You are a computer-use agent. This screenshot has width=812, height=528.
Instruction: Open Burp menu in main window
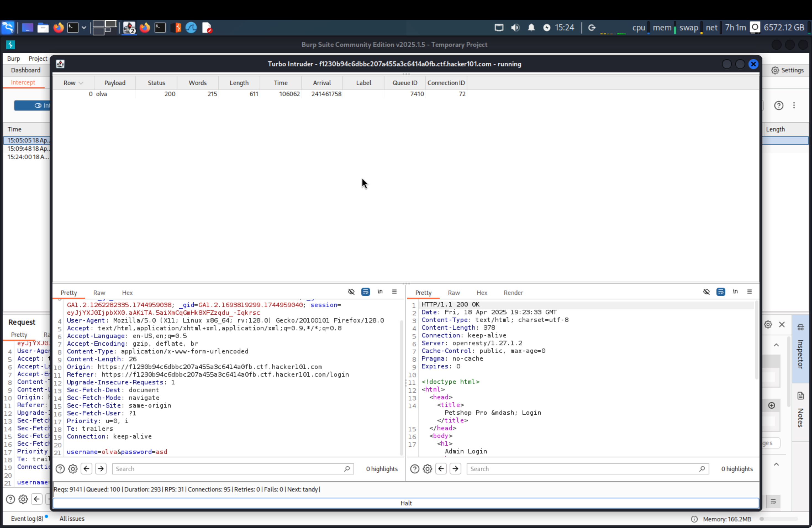14,59
